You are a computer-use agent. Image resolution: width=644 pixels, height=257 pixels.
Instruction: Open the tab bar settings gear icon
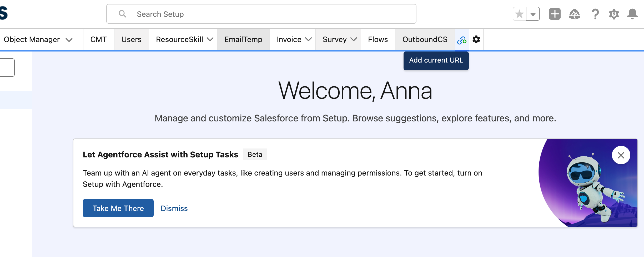pyautogui.click(x=476, y=39)
